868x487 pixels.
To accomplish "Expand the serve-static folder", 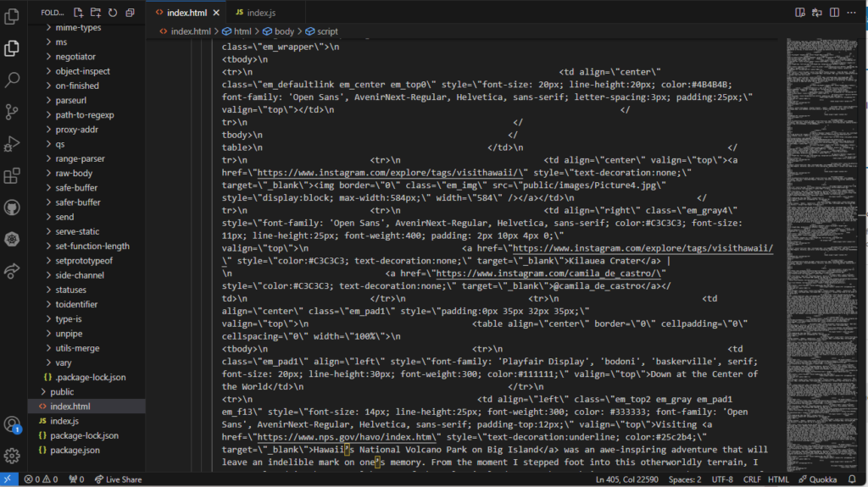I will (77, 231).
